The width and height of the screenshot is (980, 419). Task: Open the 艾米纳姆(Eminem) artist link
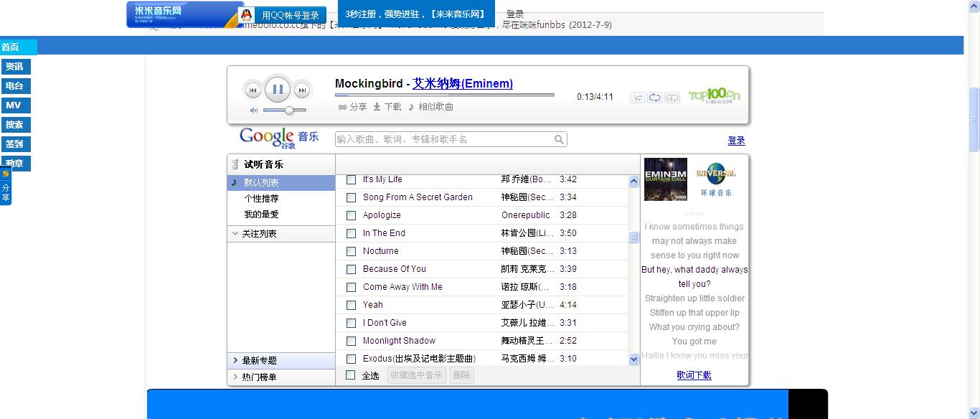point(463,83)
